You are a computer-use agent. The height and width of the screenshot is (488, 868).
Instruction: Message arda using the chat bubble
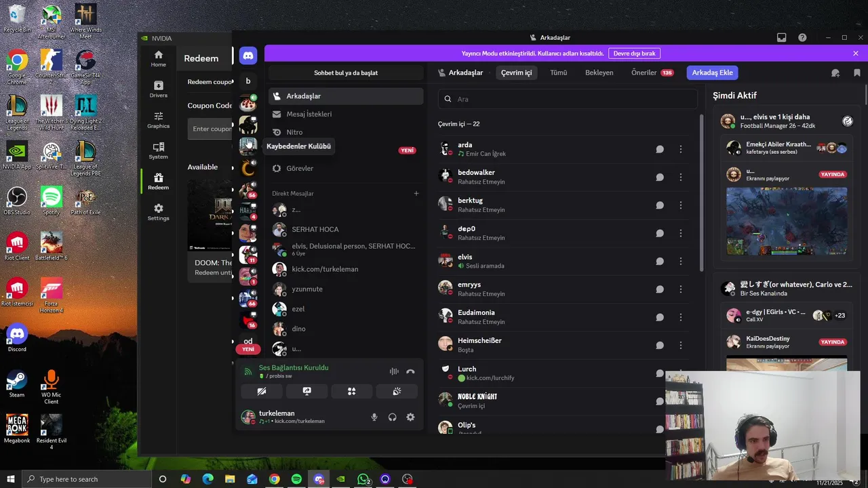click(660, 149)
